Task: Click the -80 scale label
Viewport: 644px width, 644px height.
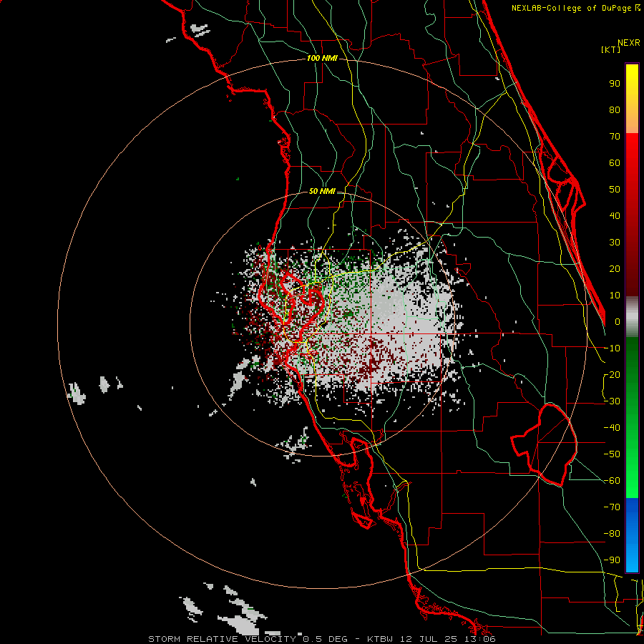Action: 612,534
